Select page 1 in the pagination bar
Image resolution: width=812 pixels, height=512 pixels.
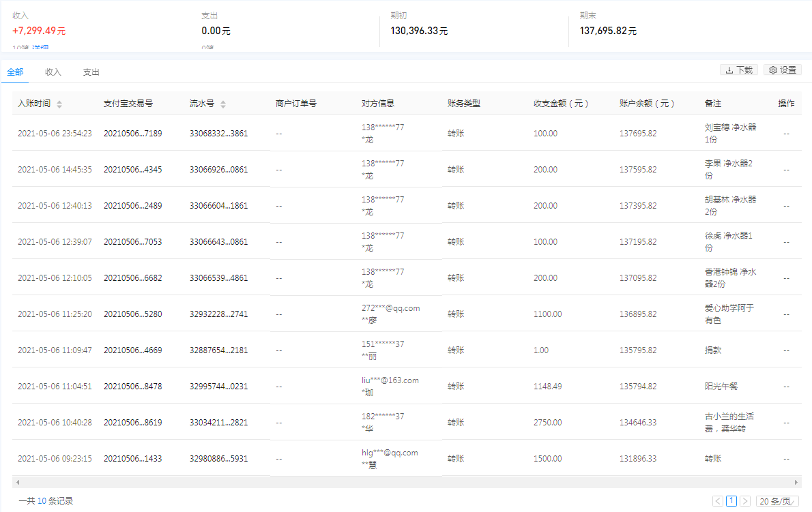click(x=731, y=500)
